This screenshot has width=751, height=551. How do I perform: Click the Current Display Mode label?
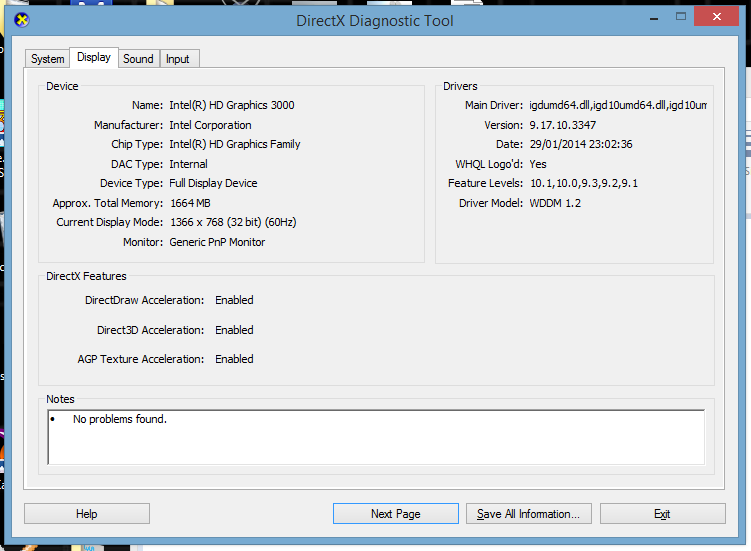point(110,222)
